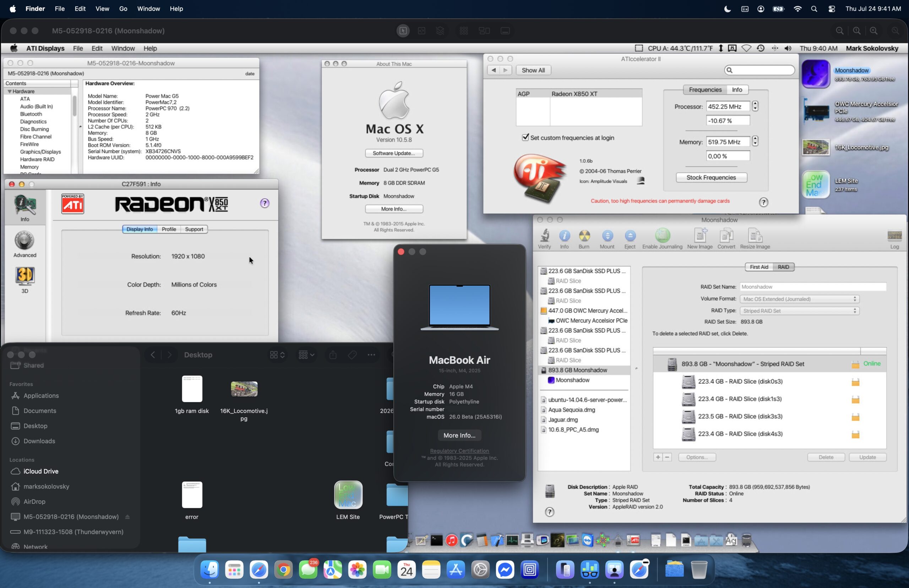Viewport: 909px width, 588px height.
Task: Click the Verify microscope icon in Disk Utility
Action: tap(544, 236)
